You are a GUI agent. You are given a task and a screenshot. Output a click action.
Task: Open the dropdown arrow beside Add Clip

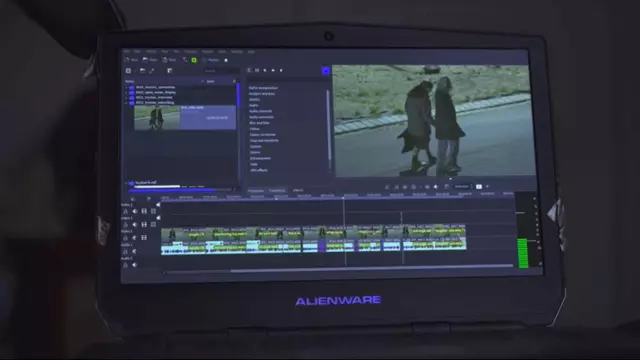134,71
